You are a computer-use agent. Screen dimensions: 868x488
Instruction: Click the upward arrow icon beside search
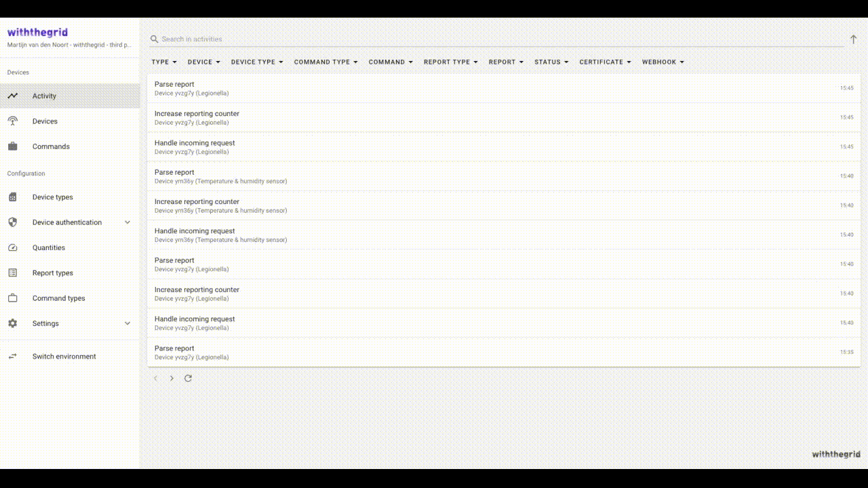coord(853,39)
